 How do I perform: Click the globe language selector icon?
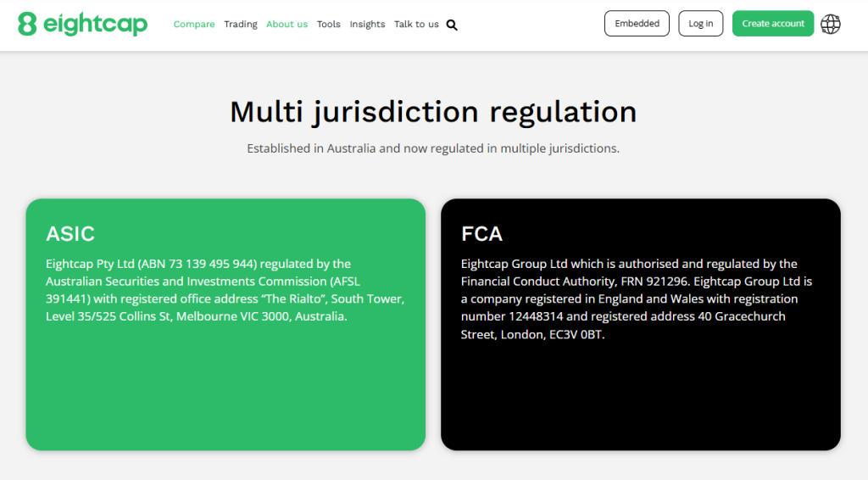831,24
